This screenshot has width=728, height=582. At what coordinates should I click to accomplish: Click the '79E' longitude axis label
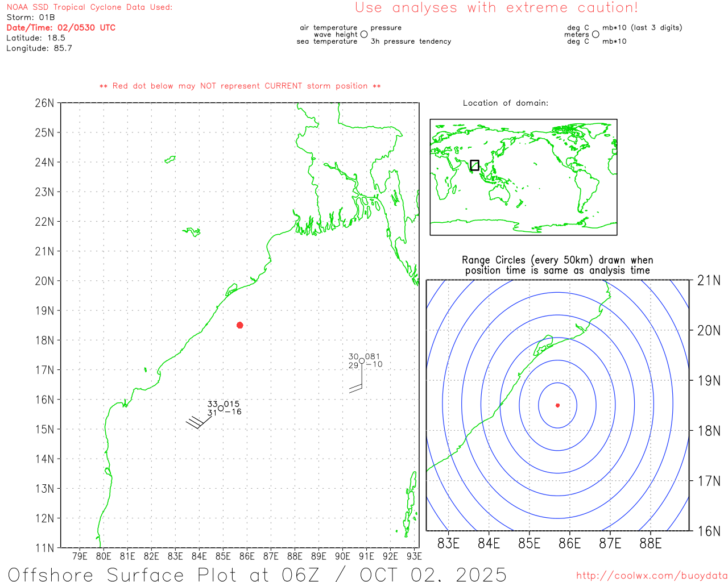80,556
